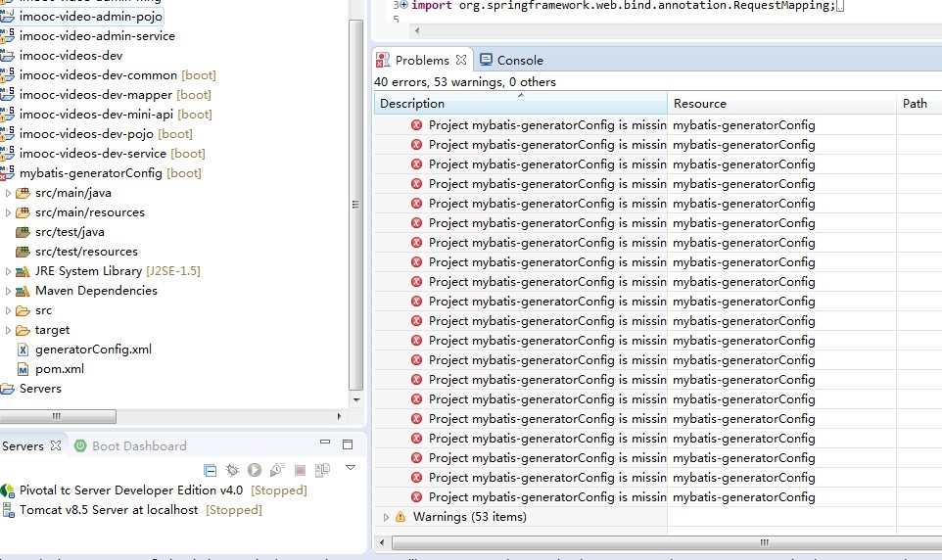Start the server in profile mode

coord(277,470)
